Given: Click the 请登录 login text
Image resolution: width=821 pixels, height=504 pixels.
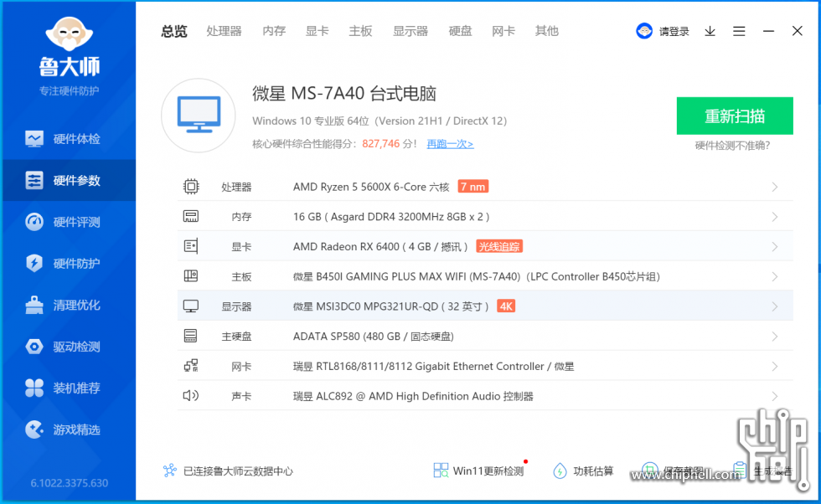Looking at the screenshot, I should pos(674,32).
